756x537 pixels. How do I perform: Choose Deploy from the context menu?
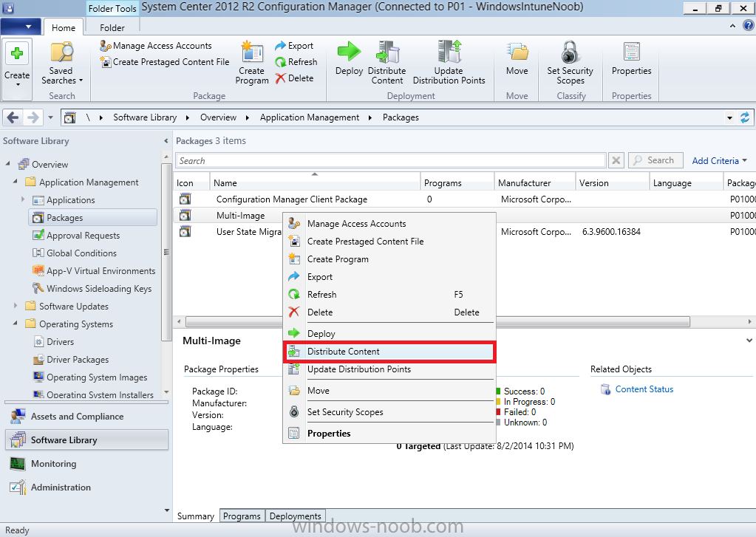(389, 334)
